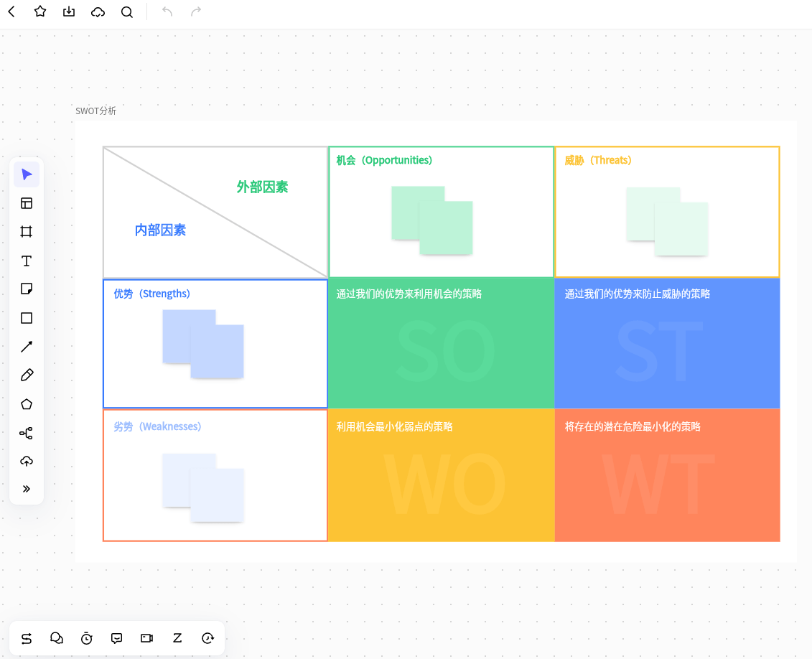The width and height of the screenshot is (812, 659).
Task: Open the search magnifier icon
Action: click(127, 12)
